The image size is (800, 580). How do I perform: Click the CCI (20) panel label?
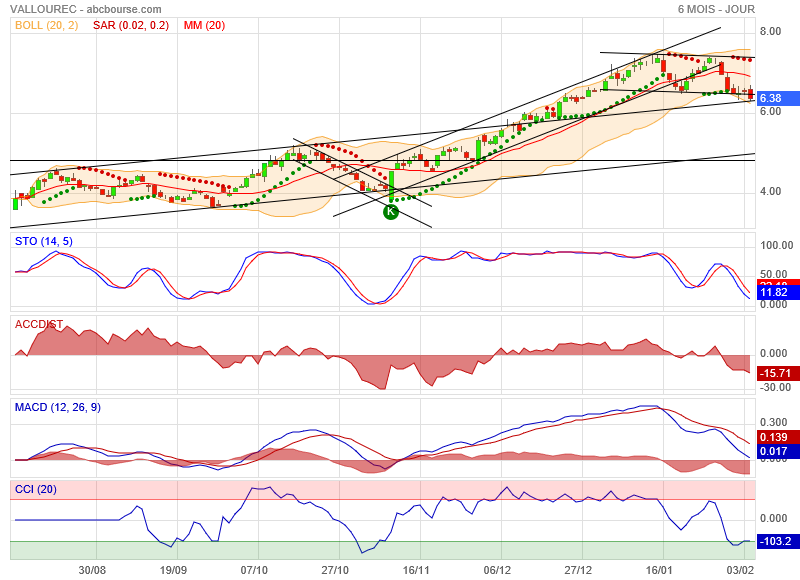[36, 489]
